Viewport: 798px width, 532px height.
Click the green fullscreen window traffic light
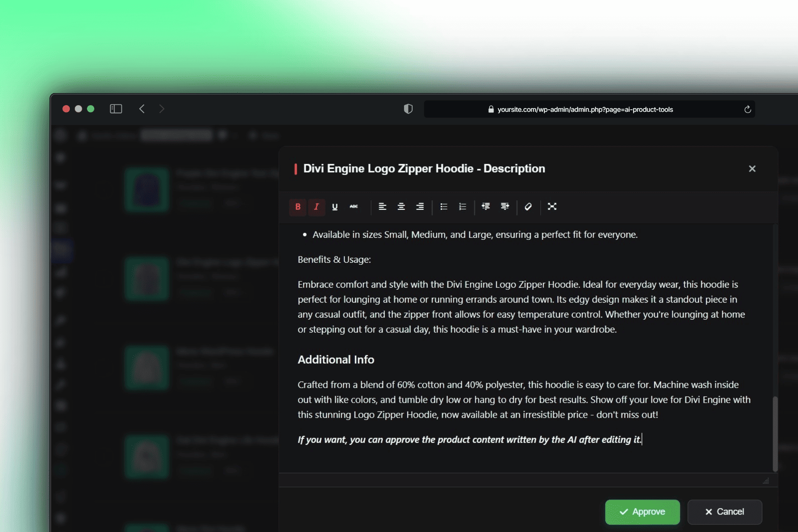91,109
